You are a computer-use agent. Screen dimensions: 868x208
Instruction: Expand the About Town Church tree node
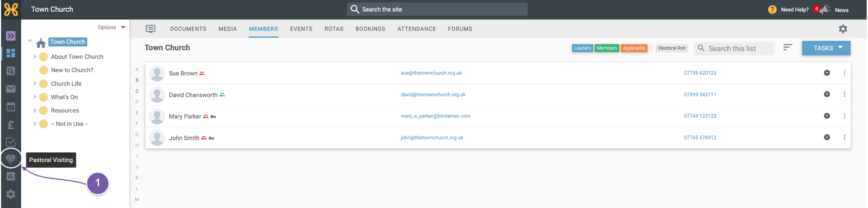pyautogui.click(x=35, y=56)
